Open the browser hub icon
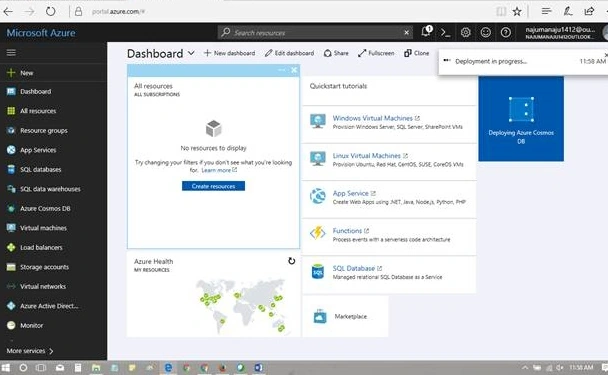The height and width of the screenshot is (375, 608). click(x=546, y=11)
